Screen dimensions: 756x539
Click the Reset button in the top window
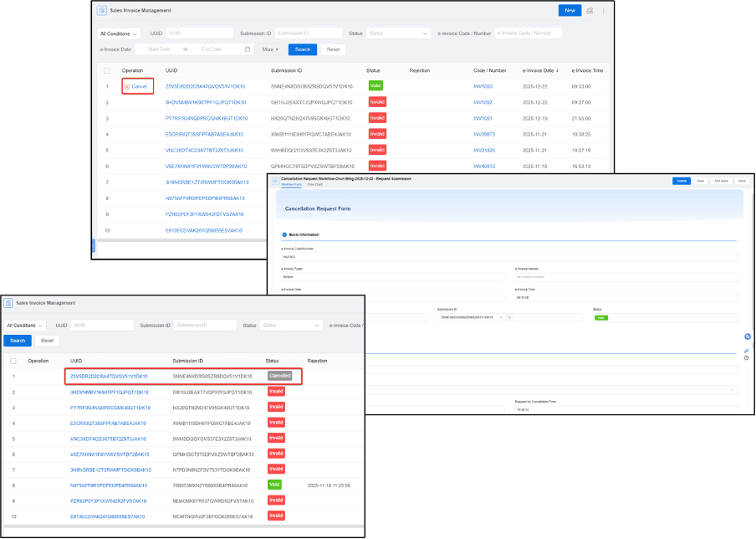pyautogui.click(x=333, y=49)
